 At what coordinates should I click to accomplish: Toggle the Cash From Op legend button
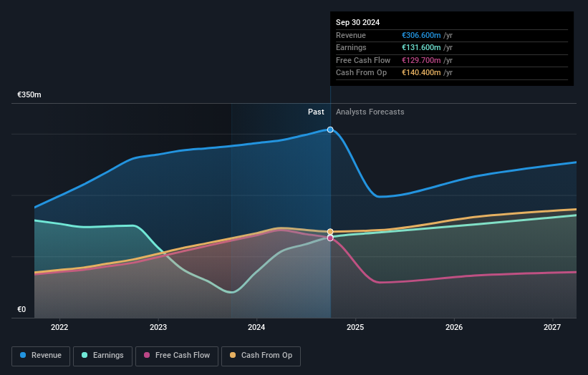[261, 356]
